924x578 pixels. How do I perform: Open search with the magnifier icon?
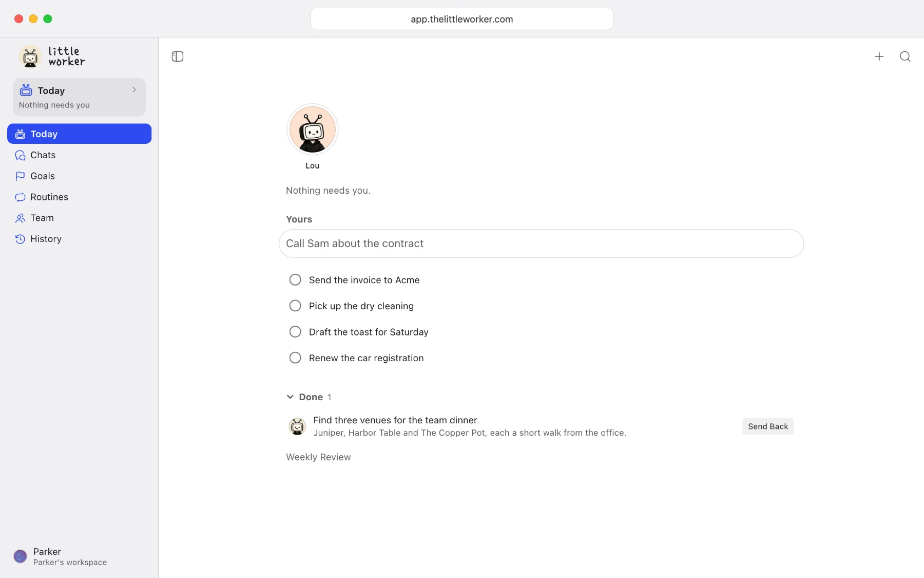click(905, 57)
